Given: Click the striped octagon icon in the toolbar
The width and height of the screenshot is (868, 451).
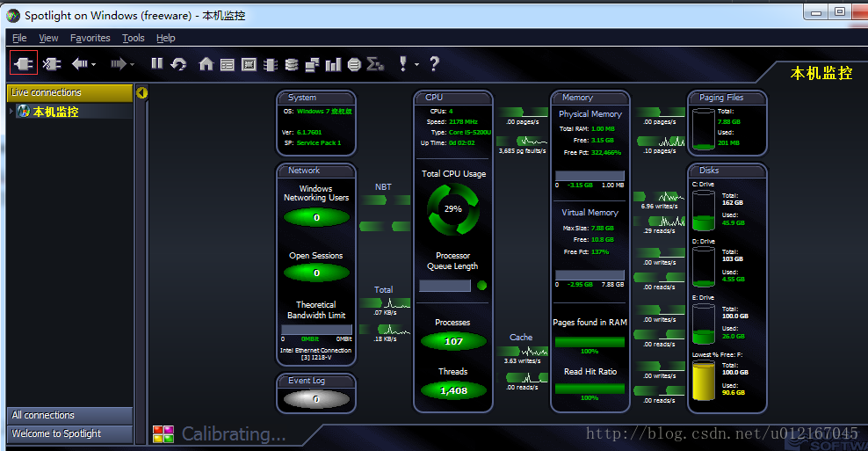Looking at the screenshot, I should 354,64.
